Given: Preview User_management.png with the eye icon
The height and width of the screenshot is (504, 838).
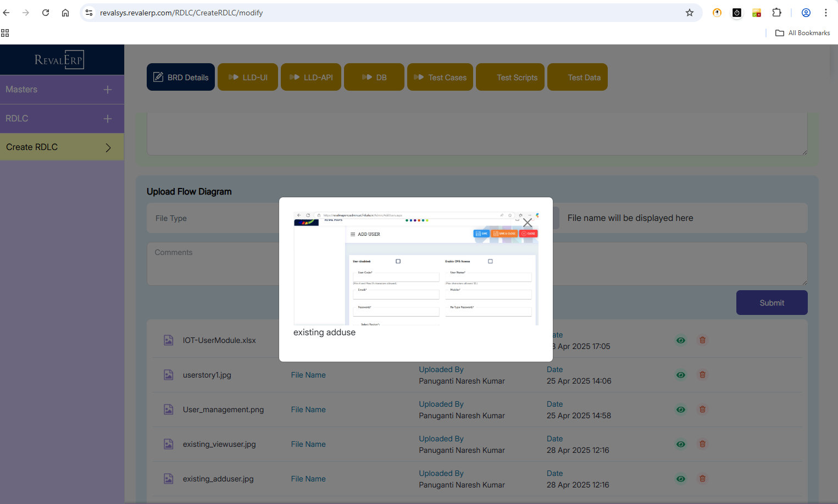Looking at the screenshot, I should click(x=680, y=409).
